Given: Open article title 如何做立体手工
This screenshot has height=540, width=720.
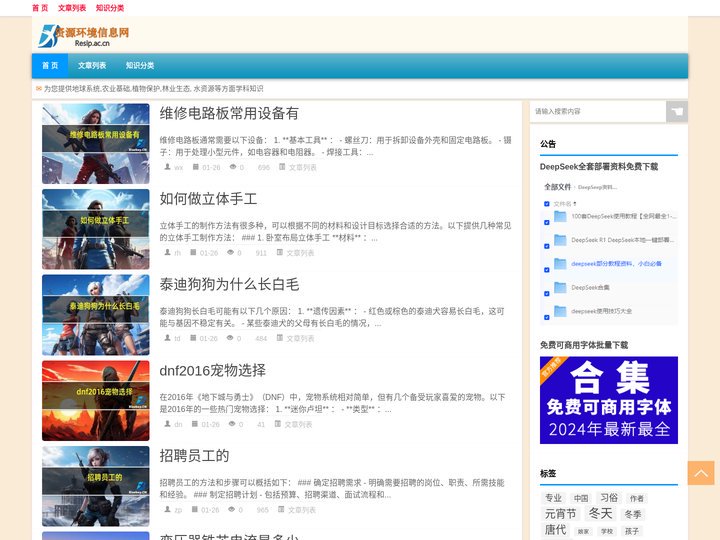Looking at the screenshot, I should (x=208, y=199).
